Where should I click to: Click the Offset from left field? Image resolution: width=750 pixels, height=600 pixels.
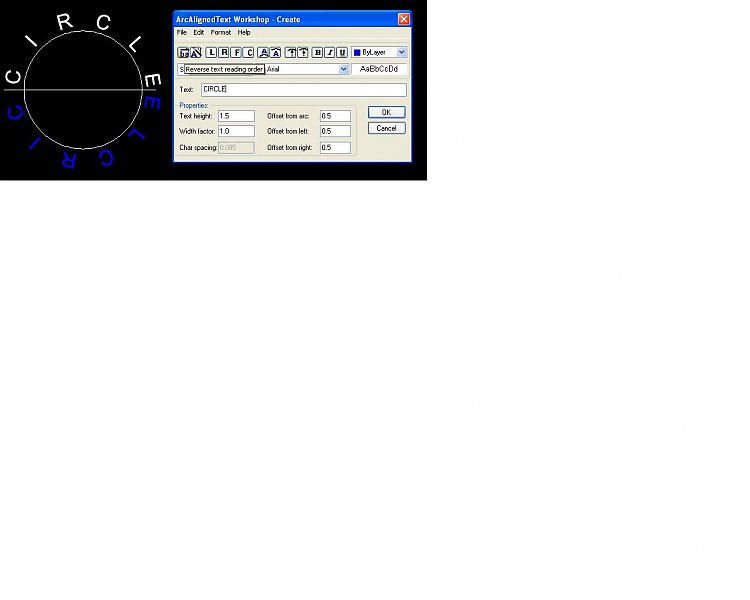pyautogui.click(x=335, y=131)
